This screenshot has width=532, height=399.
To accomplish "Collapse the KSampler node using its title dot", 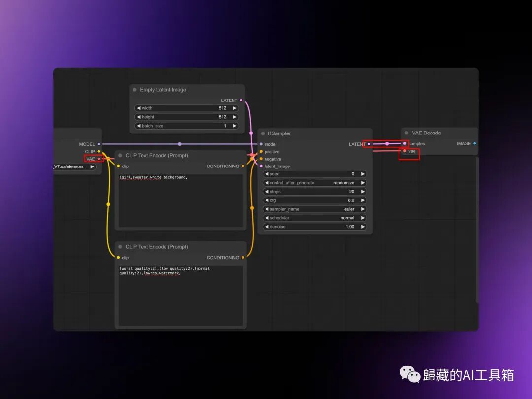I will 263,133.
